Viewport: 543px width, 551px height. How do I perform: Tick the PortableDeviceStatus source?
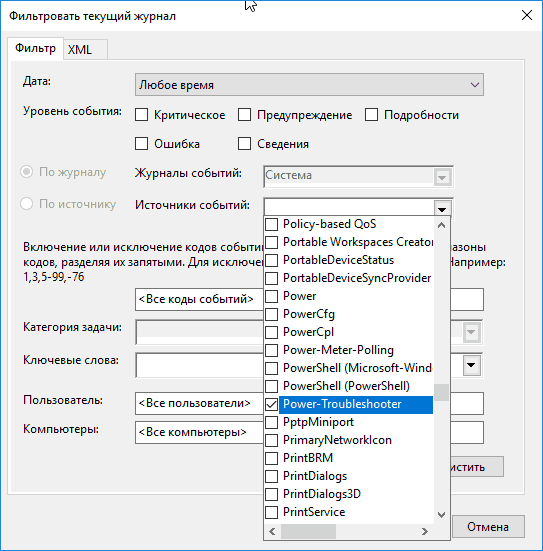coord(271,260)
